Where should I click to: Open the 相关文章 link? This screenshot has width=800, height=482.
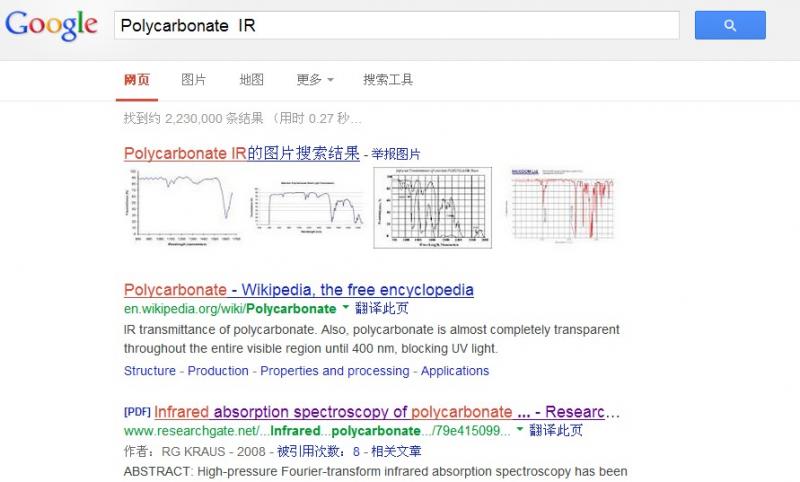pos(396,451)
